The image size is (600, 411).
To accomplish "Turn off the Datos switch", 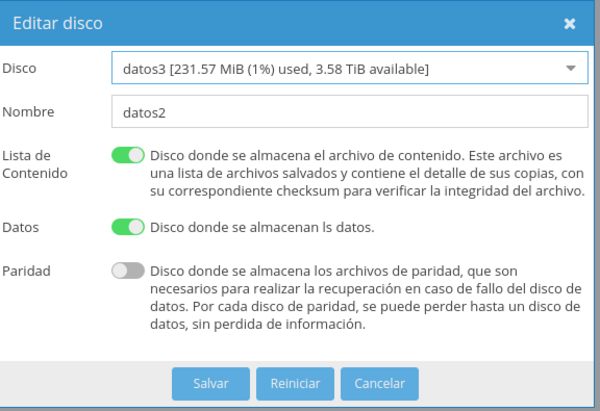I will click(128, 227).
